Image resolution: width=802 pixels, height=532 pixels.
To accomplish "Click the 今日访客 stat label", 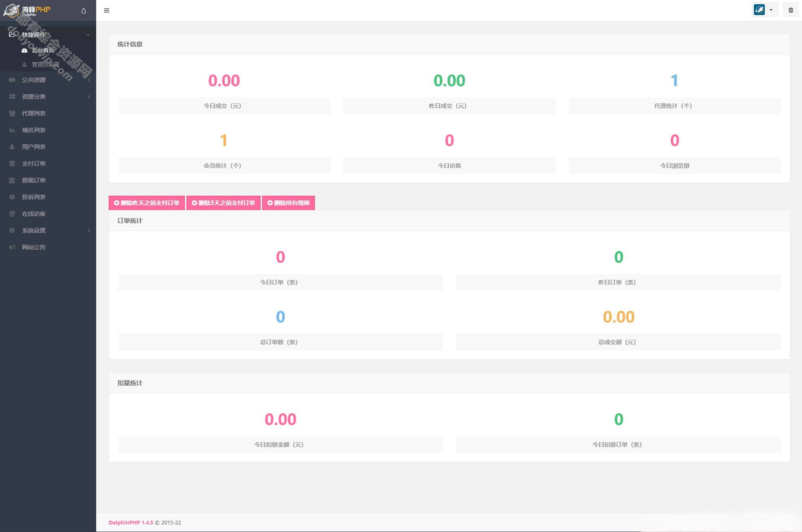I will click(x=450, y=166).
